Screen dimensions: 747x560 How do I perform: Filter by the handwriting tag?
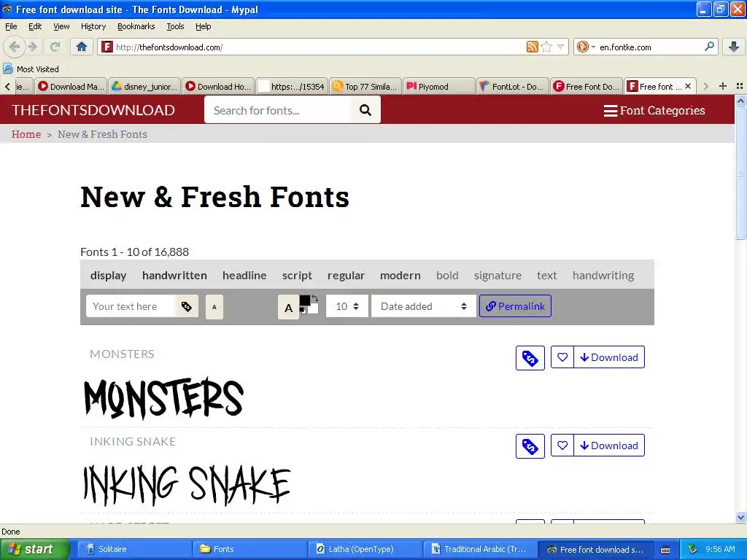603,275
